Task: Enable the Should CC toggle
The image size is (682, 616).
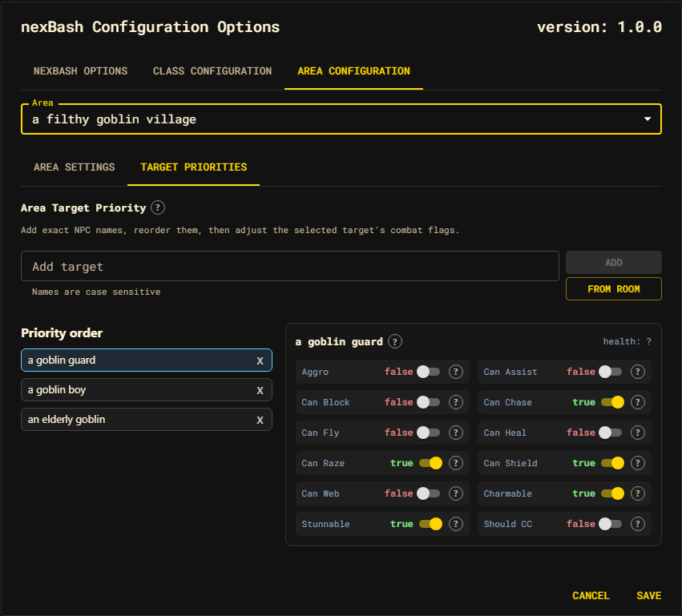Action: [x=610, y=524]
